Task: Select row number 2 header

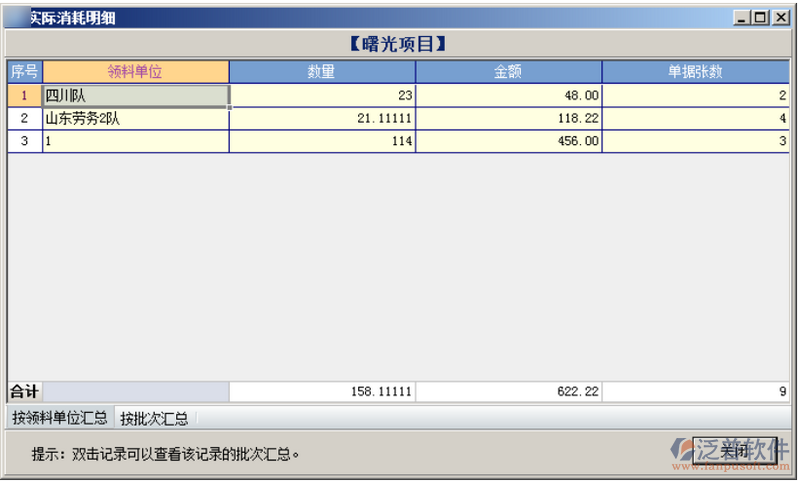Action: pyautogui.click(x=24, y=118)
